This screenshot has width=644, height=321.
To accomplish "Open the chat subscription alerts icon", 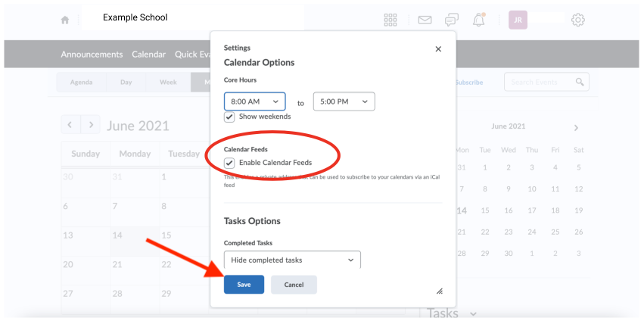I will tap(452, 20).
